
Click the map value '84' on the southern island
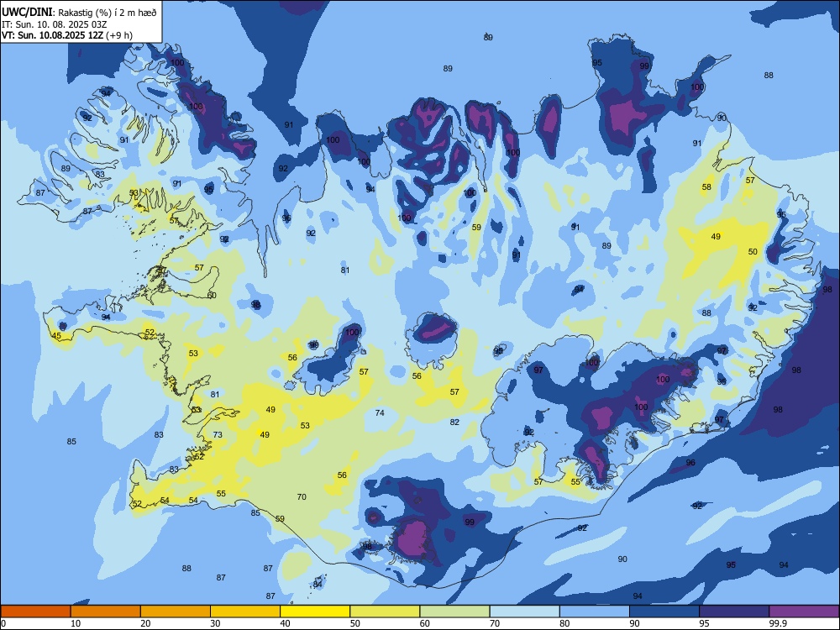318,584
